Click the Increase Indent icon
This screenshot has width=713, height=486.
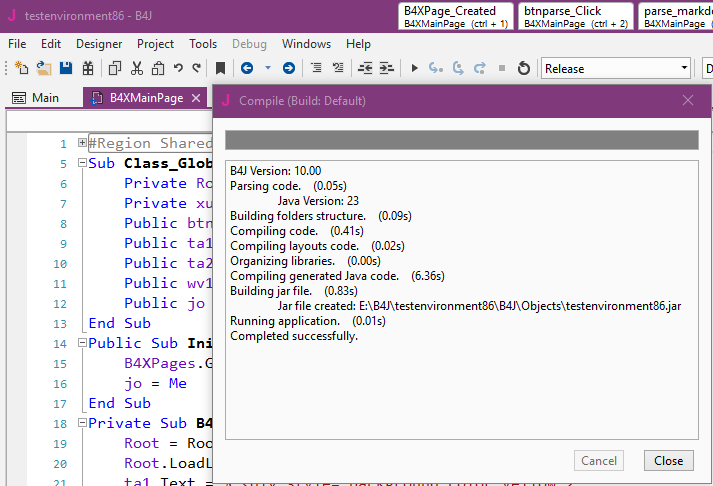coord(387,68)
